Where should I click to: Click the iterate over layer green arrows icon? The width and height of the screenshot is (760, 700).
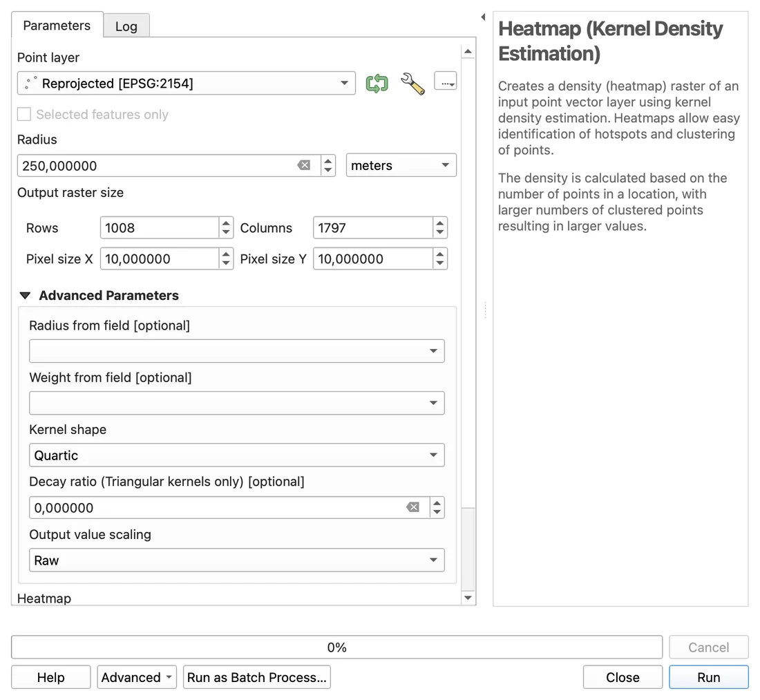pyautogui.click(x=377, y=84)
